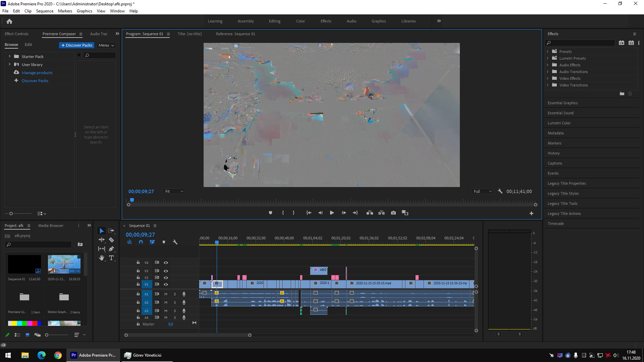
Task: Hide track V3 with its eye icon
Action: point(166,271)
